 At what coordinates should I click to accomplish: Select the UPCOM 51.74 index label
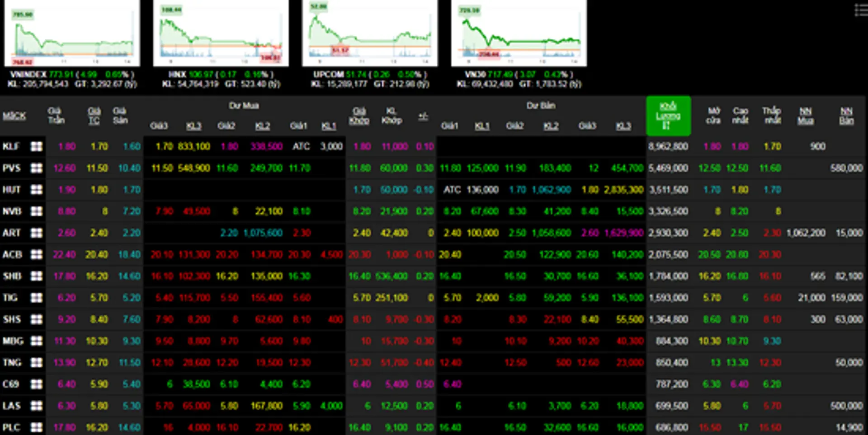click(370, 74)
